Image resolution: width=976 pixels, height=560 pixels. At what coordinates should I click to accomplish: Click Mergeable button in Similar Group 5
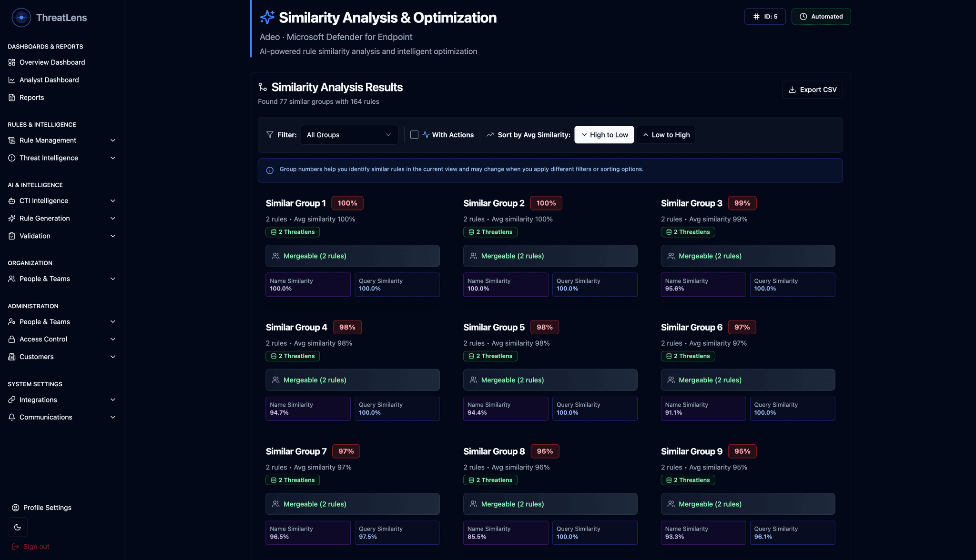click(x=550, y=380)
